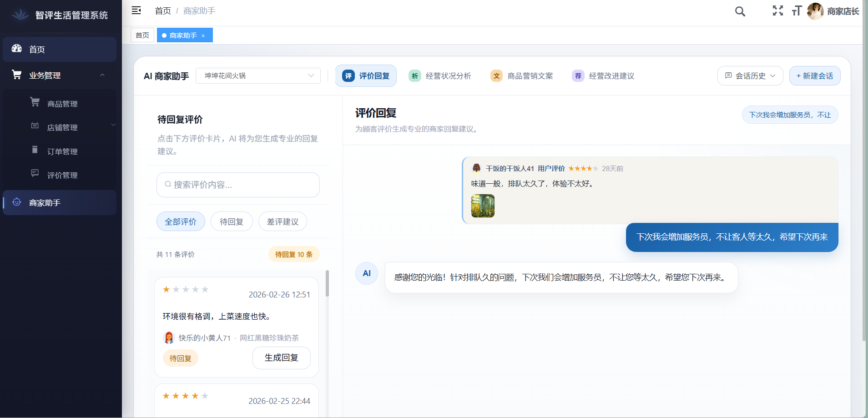Open 评价管理 in the sidebar
The image size is (868, 418).
[x=61, y=175]
